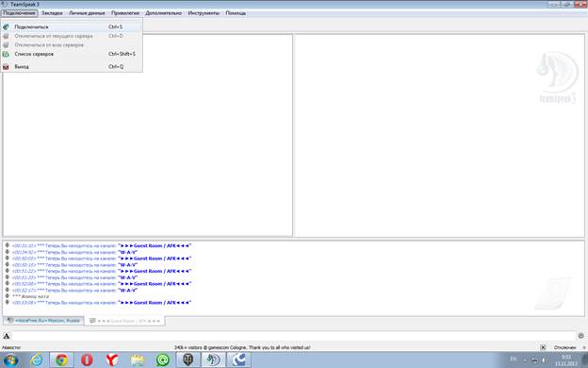Click the text formatting A icon
Viewport: 588px width, 368px height.
[x=6, y=336]
